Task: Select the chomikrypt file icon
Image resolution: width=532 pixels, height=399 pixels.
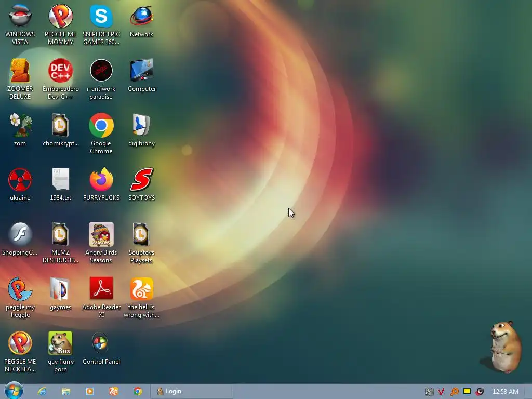Action: pyautogui.click(x=60, y=130)
